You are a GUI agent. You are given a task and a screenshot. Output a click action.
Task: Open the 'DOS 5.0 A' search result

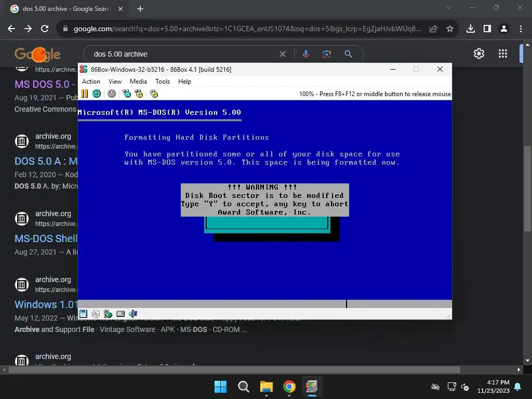pyautogui.click(x=46, y=161)
